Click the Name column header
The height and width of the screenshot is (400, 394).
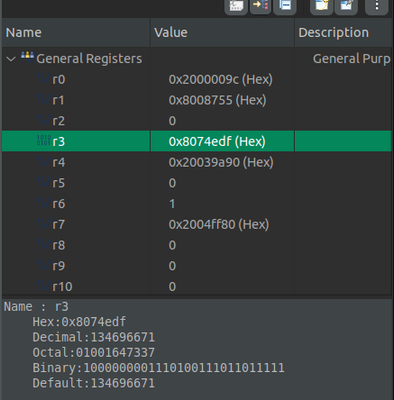[76, 33]
